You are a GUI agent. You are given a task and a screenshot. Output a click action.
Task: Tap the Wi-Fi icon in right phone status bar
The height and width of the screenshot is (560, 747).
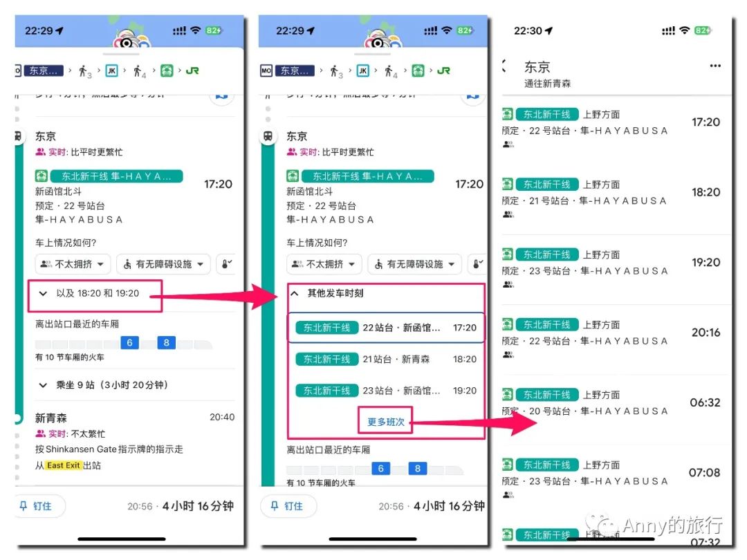pos(685,30)
